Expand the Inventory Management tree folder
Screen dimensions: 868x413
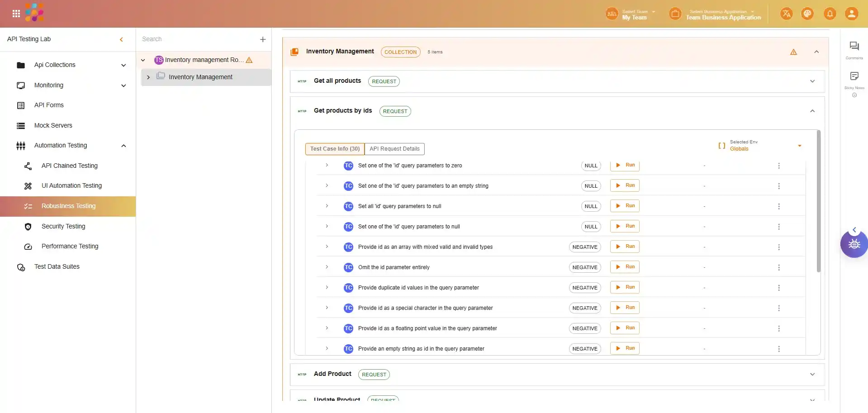pos(148,77)
